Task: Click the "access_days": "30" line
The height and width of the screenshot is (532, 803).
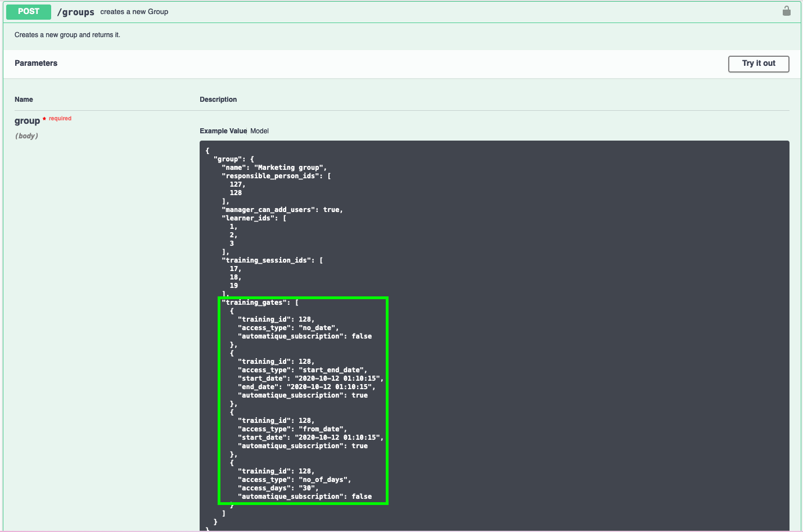Action: tap(278, 488)
